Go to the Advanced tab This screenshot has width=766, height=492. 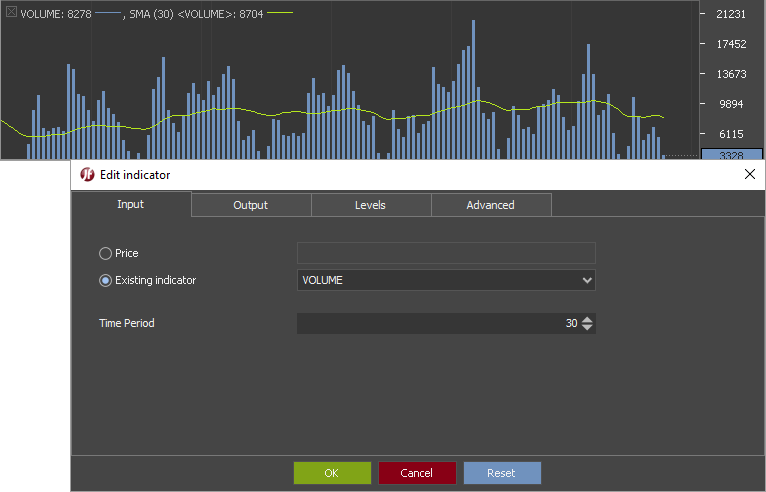(x=491, y=205)
